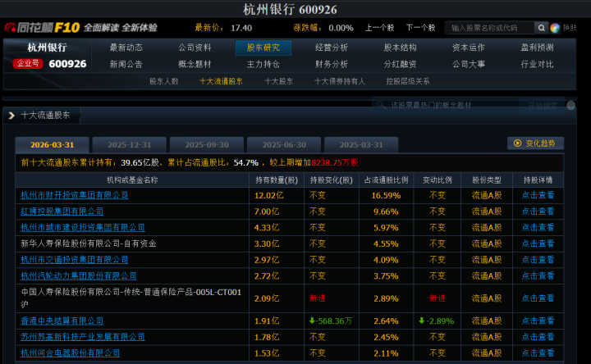Click the 持有数量(股) column header

[x=277, y=180]
